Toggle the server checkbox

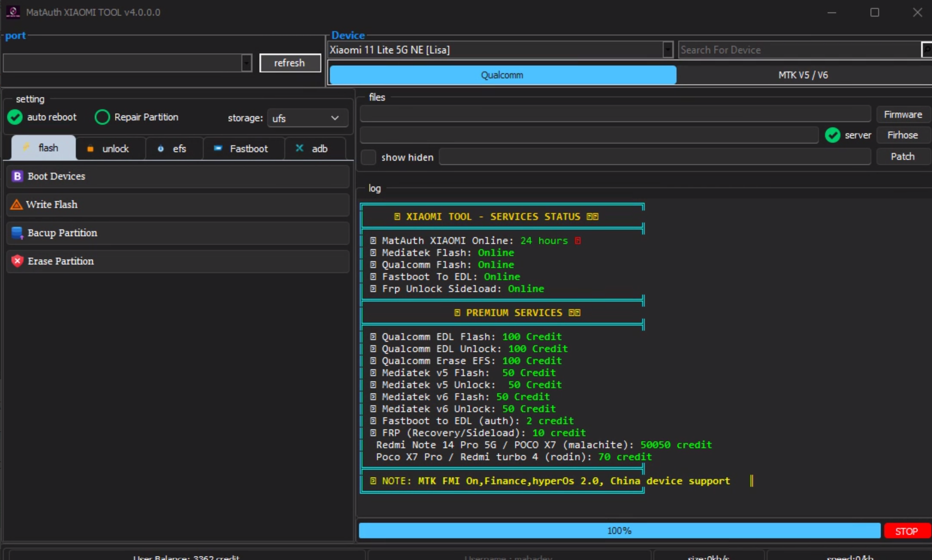833,135
